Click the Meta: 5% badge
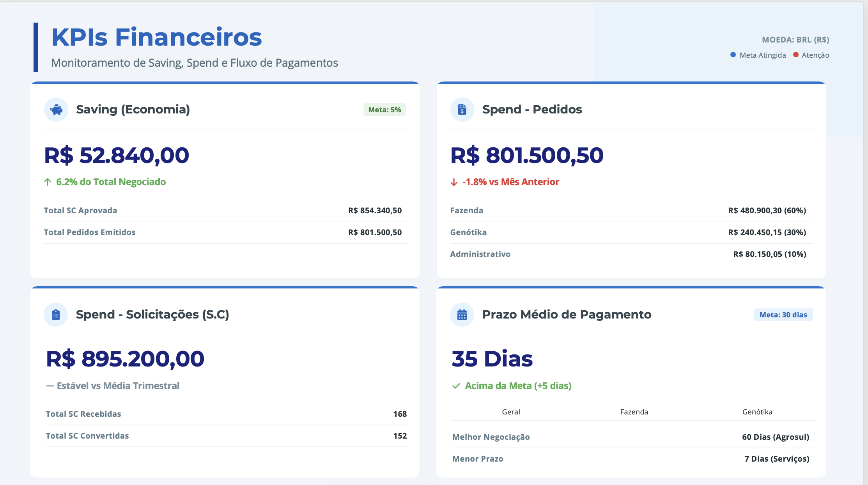Image resolution: width=868 pixels, height=485 pixels. click(x=384, y=110)
